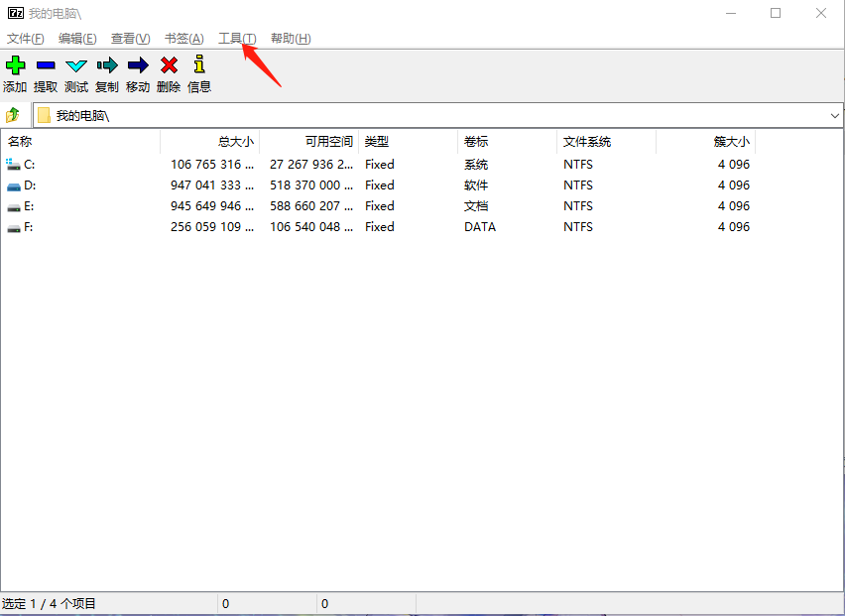Image resolution: width=845 pixels, height=616 pixels.
Task: Expand the address bar path dropdown
Action: click(x=834, y=116)
